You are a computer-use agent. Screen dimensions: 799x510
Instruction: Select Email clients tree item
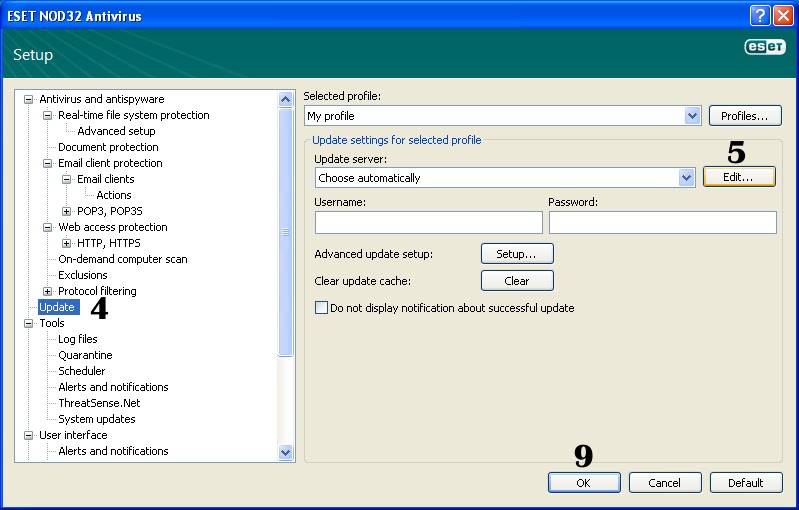point(105,179)
